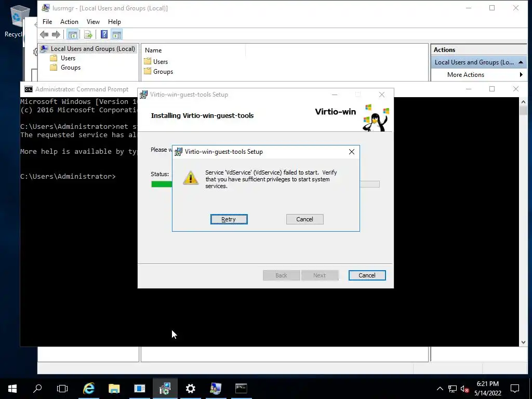Open Settings gear on taskbar
This screenshot has width=532, height=399.
190,389
